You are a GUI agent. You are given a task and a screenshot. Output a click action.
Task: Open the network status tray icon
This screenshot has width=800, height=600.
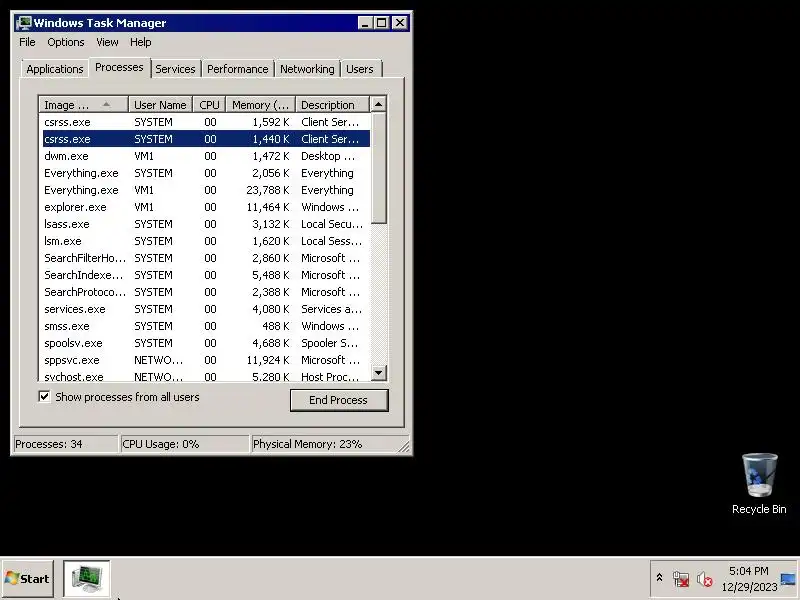pos(681,579)
